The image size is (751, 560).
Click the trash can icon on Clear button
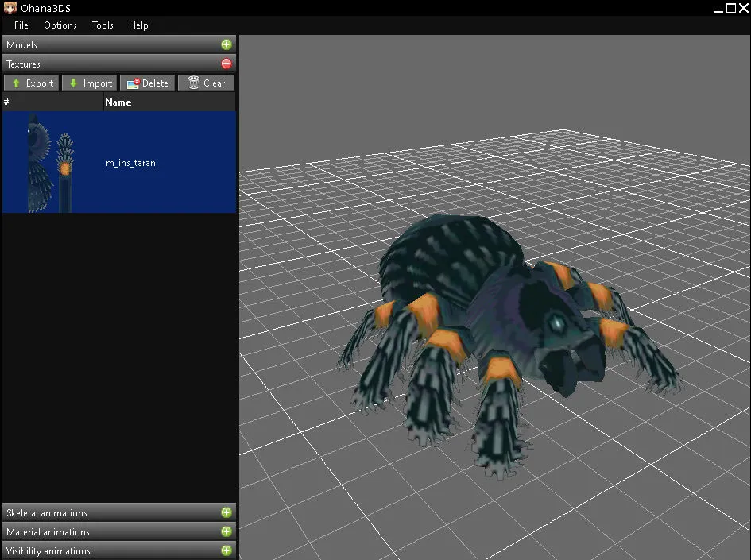(x=192, y=82)
